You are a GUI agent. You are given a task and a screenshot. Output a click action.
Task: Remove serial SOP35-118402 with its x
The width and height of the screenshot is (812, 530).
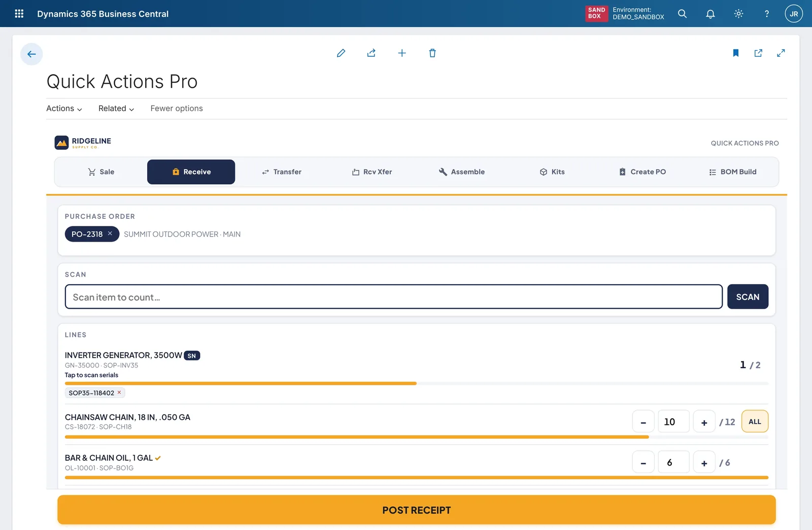tap(119, 392)
